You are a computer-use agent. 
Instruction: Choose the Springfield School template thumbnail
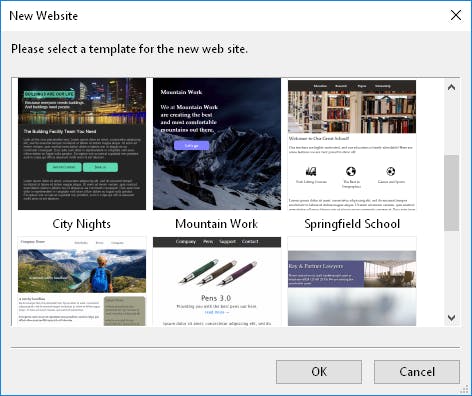click(352, 145)
